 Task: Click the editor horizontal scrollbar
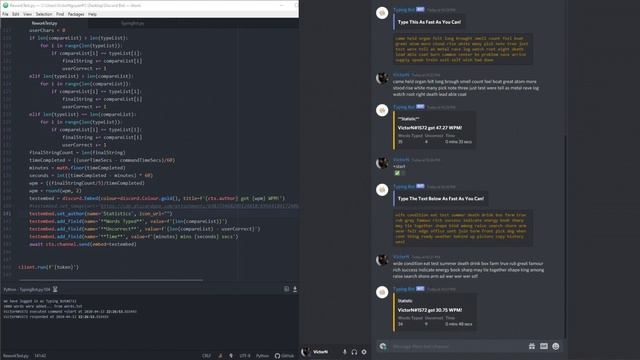pyautogui.click(x=111, y=280)
